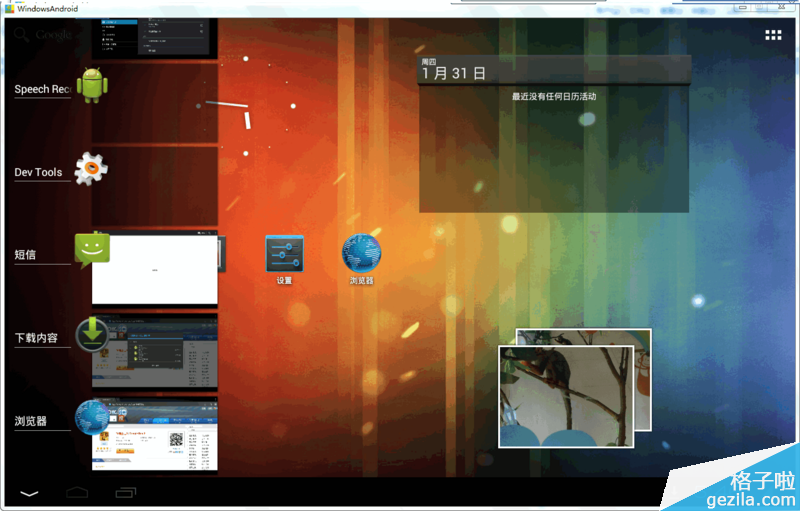Open the photo gallery widget front picture
Viewport: 800px width, 511px height.
click(566, 396)
